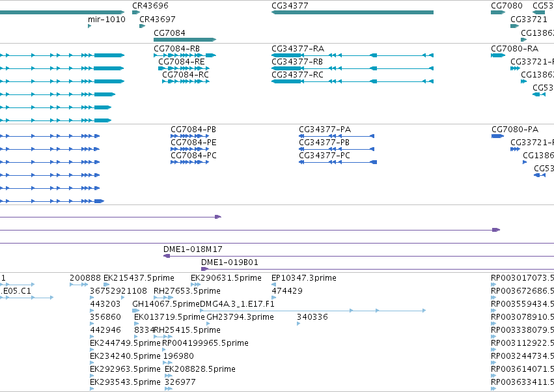Click feature 196980
The width and height of the screenshot is (554, 392).
(x=179, y=356)
